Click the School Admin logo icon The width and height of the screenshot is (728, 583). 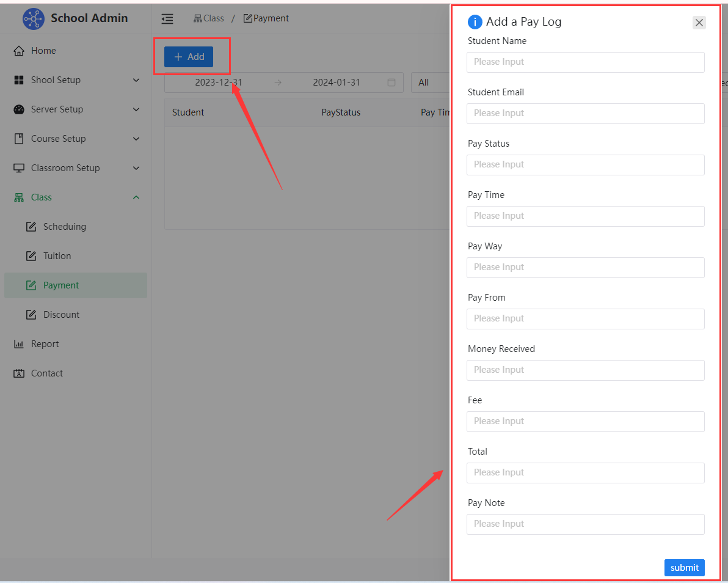[x=34, y=19]
